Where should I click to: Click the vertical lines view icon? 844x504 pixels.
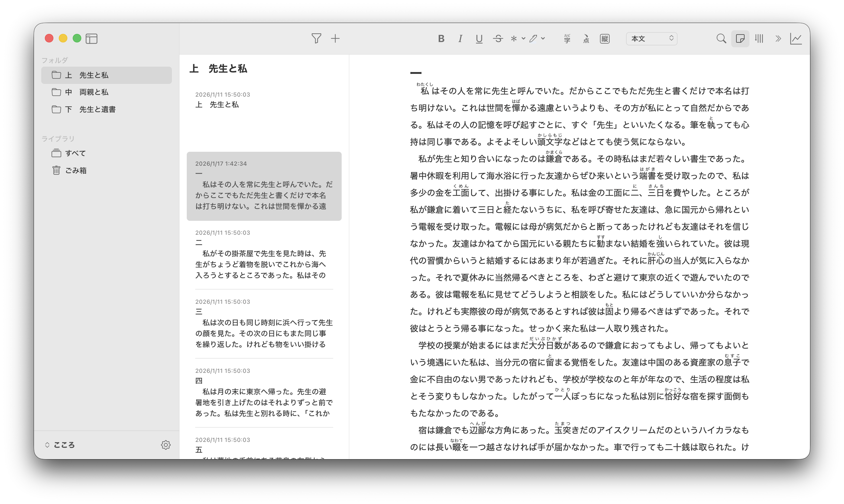(x=759, y=39)
